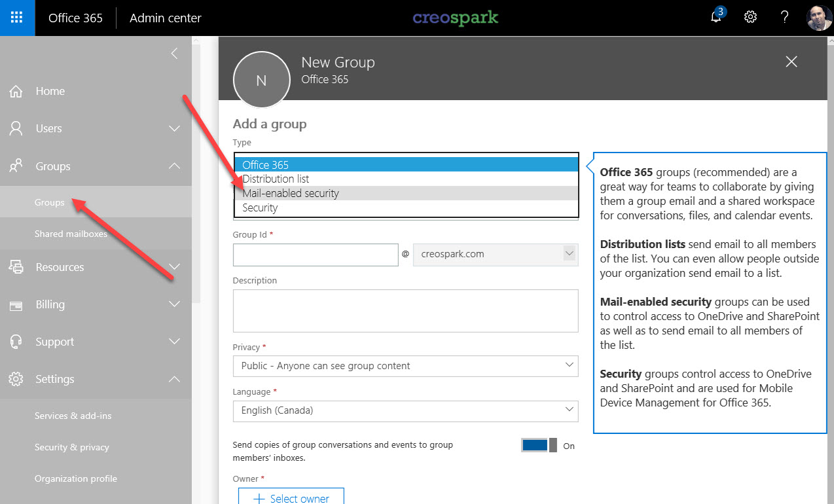Open the Privacy dropdown

pos(405,366)
